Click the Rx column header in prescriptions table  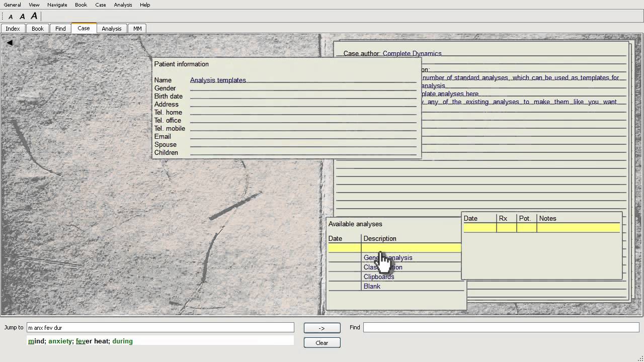[503, 218]
